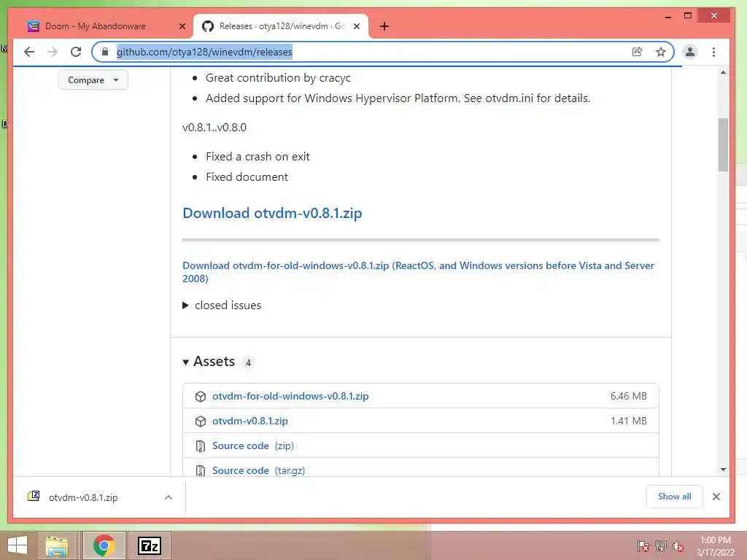This screenshot has width=747, height=560.
Task: Bookmark this page with star icon
Action: coord(661,52)
